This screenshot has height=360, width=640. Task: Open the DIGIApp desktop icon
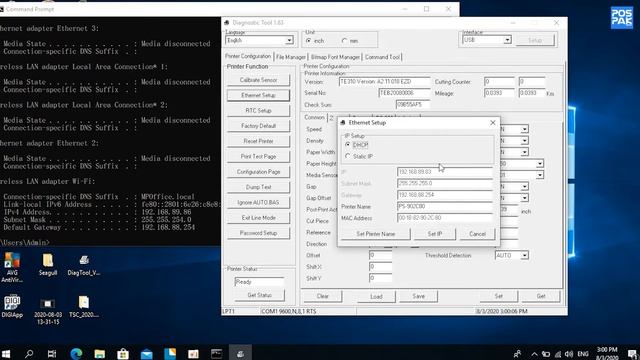[x=12, y=306]
